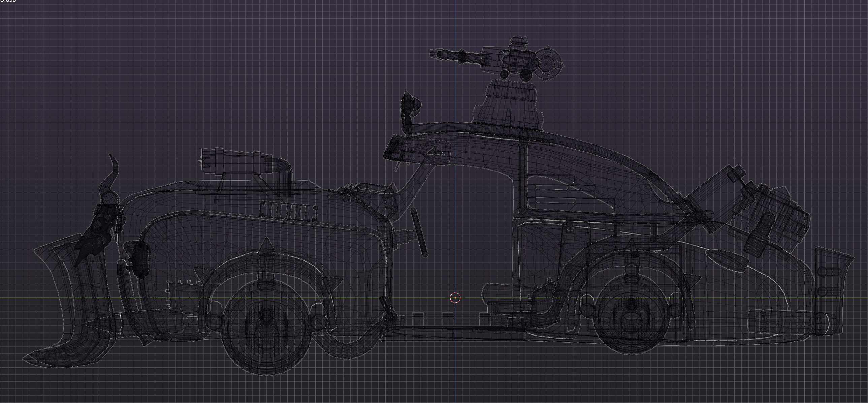
Task: Select the spike above front wheel arch
Action: point(266,245)
